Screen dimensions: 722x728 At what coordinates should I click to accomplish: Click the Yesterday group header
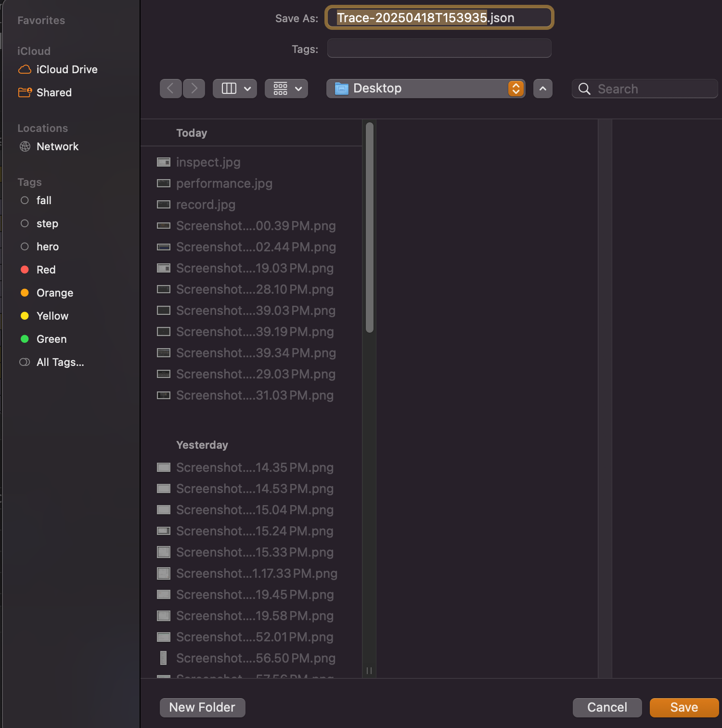(202, 445)
